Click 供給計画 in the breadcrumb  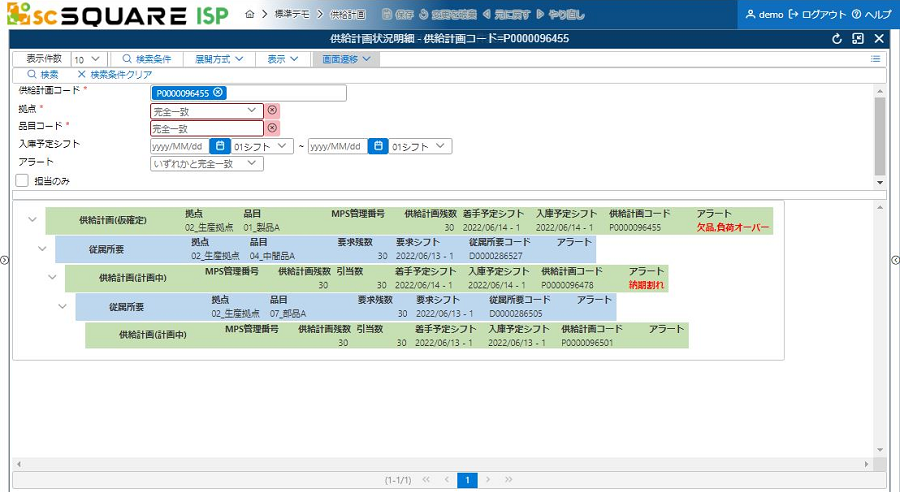click(x=347, y=14)
